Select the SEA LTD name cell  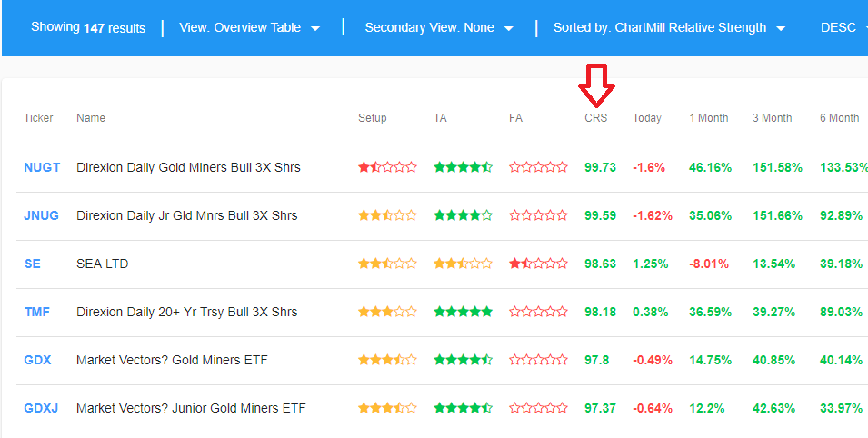tap(103, 264)
